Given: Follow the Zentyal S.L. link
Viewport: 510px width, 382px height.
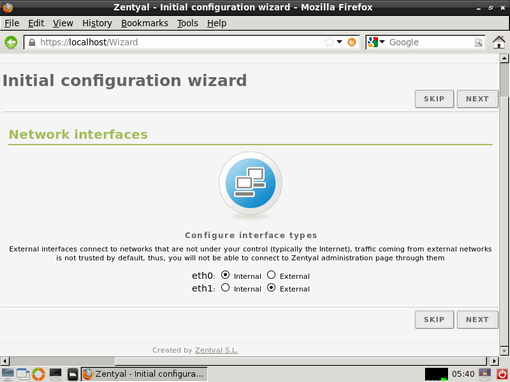Looking at the screenshot, I should [216, 350].
